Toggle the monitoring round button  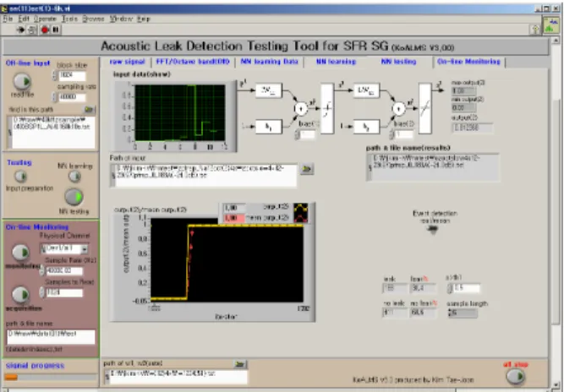20,253
